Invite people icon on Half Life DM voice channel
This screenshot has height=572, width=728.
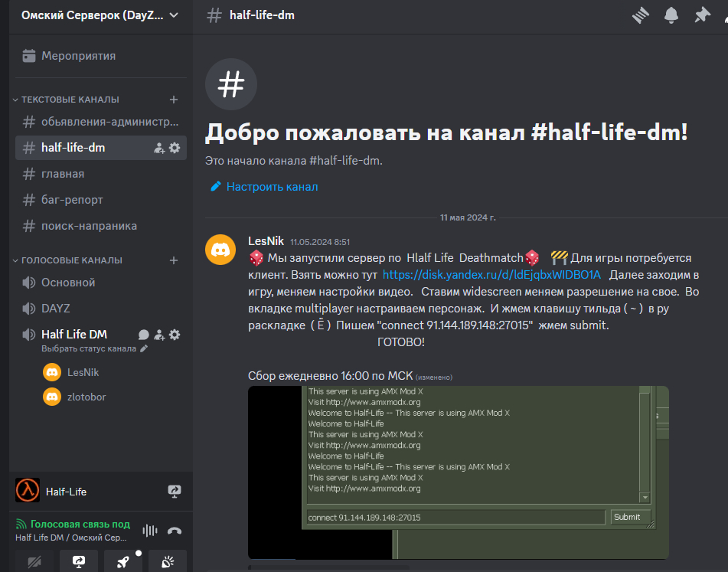(159, 335)
